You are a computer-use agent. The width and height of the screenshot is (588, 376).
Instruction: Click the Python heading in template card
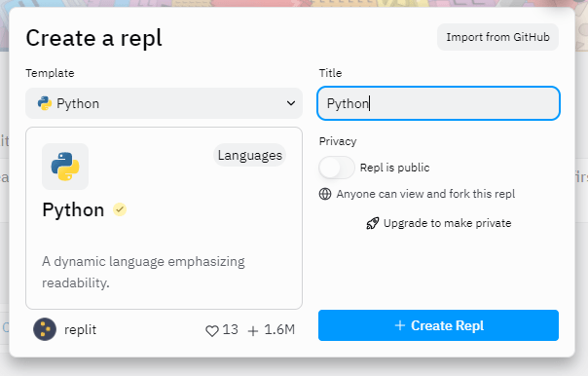[x=73, y=209]
